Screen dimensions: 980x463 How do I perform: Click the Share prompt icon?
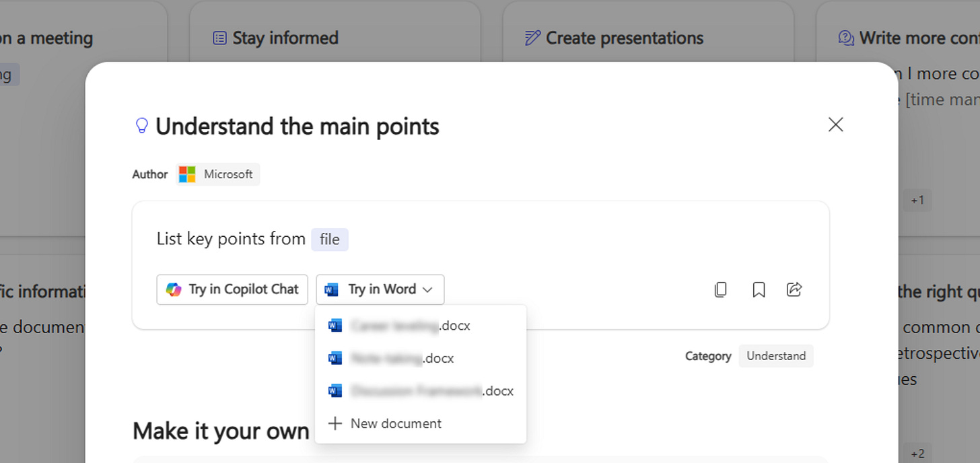pyautogui.click(x=794, y=289)
